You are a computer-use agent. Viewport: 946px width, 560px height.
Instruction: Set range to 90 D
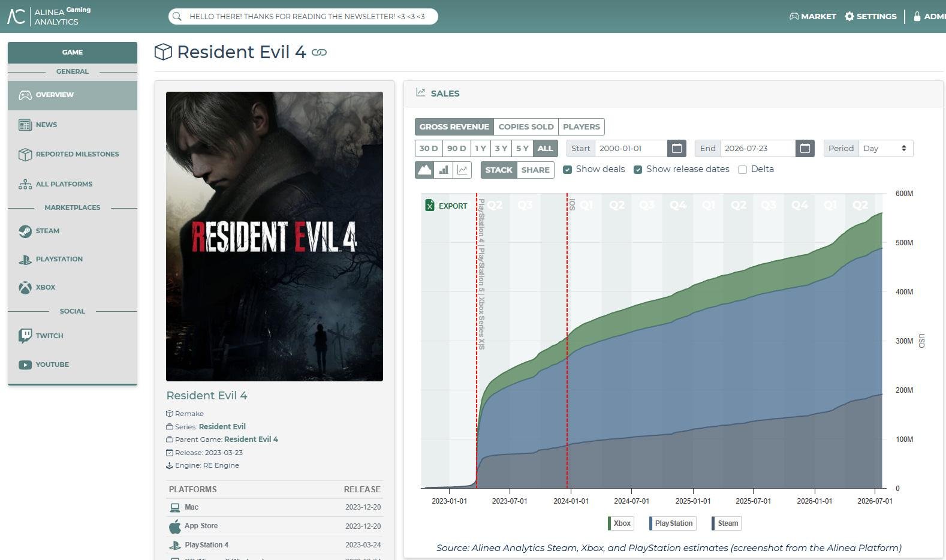[456, 148]
